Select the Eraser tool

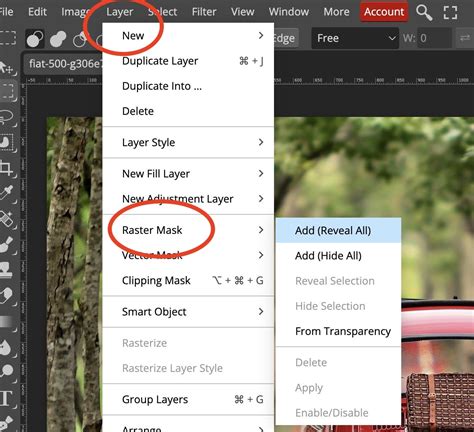[x=7, y=295]
